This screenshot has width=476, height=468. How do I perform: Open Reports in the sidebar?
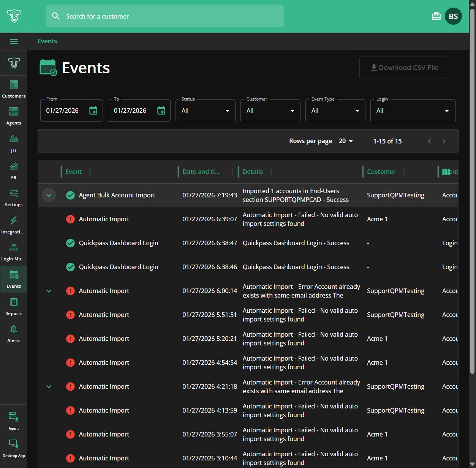point(14,306)
